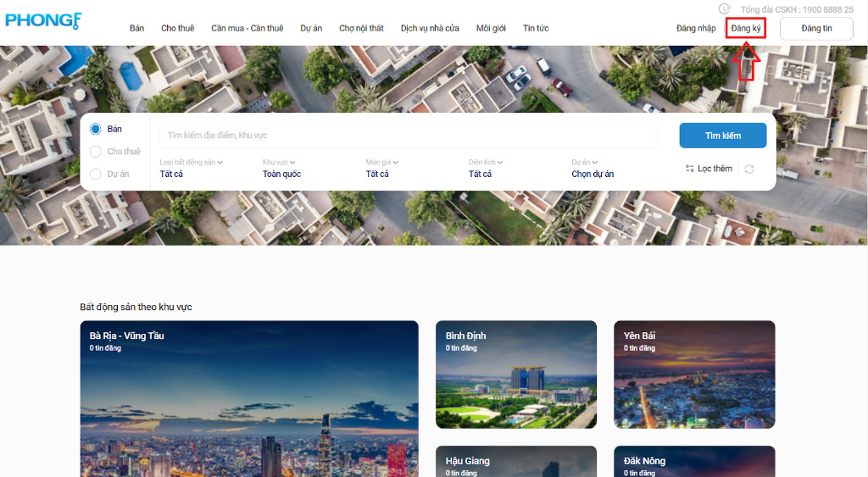Open the Cần mua - Cần thuê menu
This screenshot has height=477, width=868.
point(247,29)
